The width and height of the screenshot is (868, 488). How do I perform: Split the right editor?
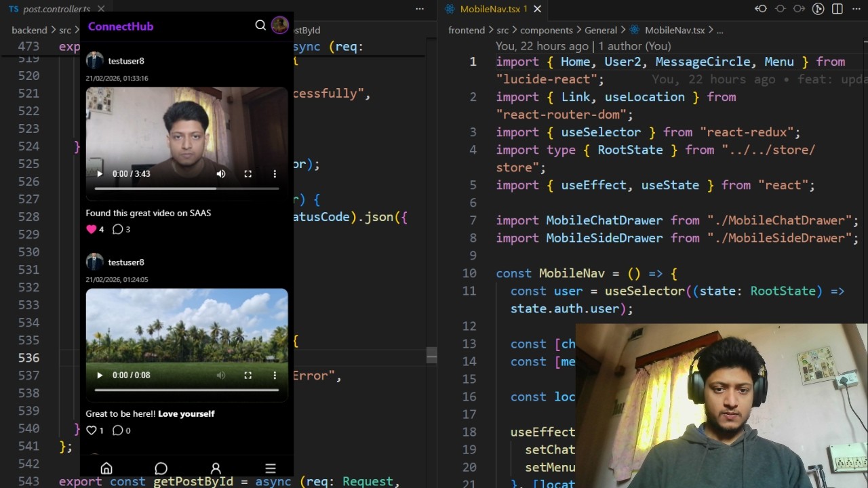[837, 9]
